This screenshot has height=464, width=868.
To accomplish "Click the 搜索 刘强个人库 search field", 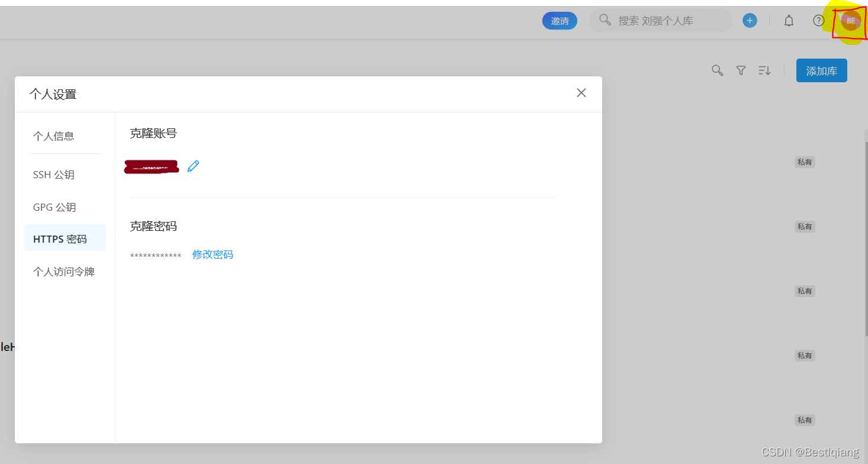I will (x=660, y=20).
